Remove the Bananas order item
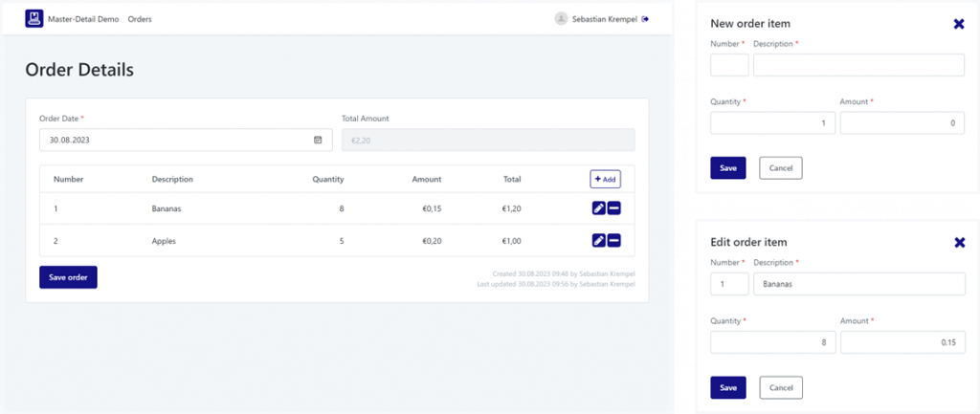 click(614, 207)
